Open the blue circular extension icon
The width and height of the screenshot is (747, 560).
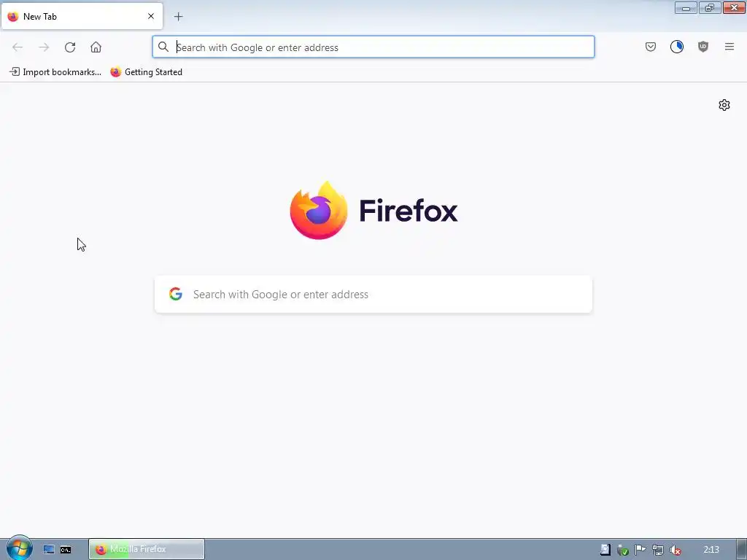(x=677, y=47)
